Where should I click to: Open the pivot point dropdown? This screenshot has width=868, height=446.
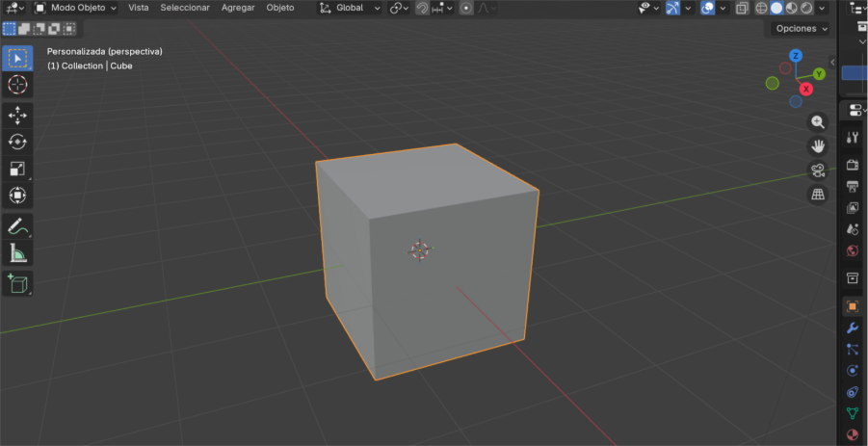[399, 8]
